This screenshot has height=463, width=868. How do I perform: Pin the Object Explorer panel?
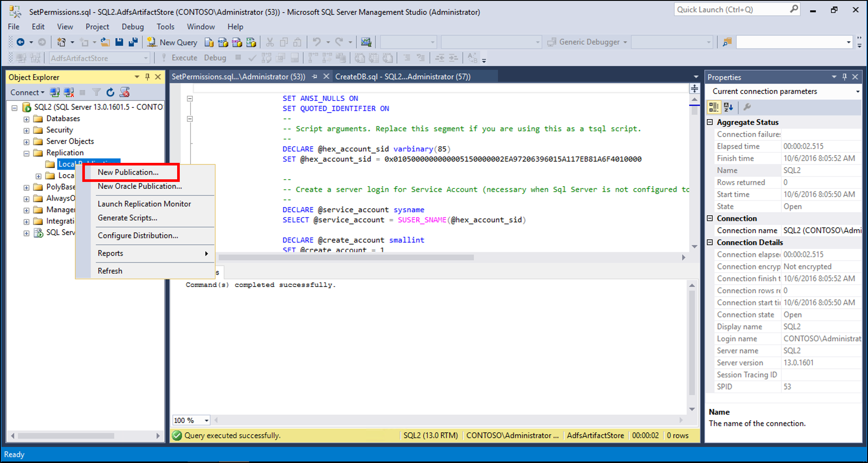(147, 77)
